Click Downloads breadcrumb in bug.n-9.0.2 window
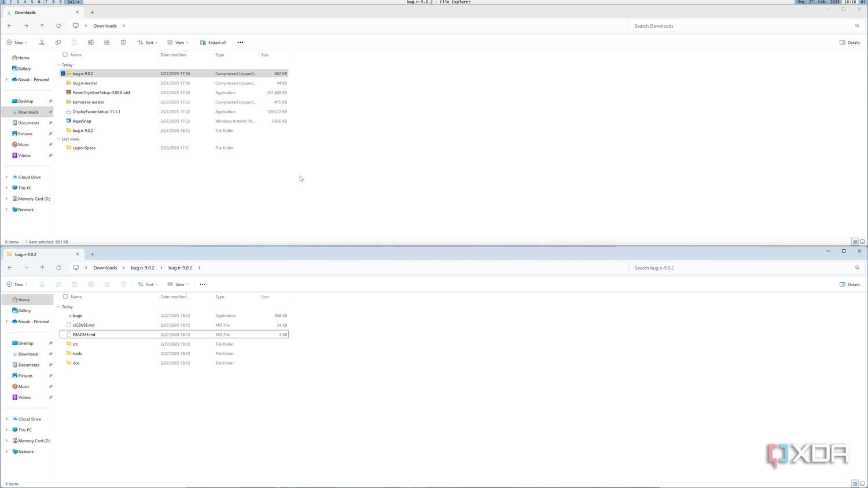 (105, 268)
